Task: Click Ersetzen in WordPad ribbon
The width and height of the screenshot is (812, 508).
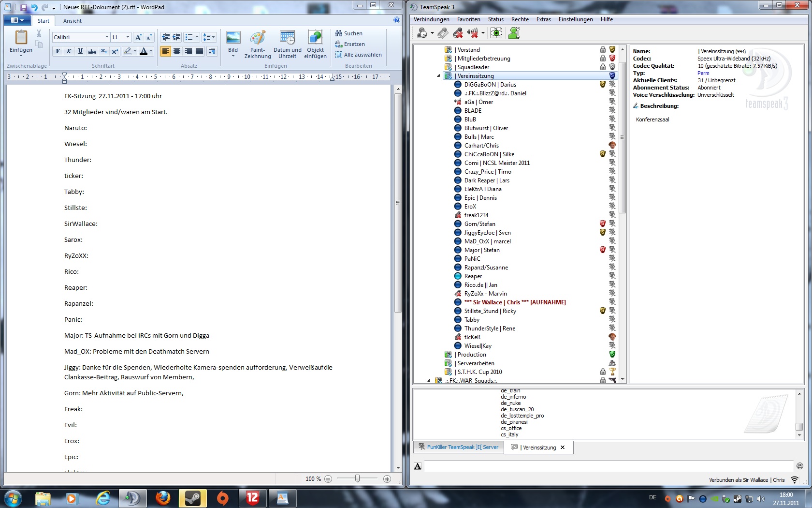Action: 350,44
